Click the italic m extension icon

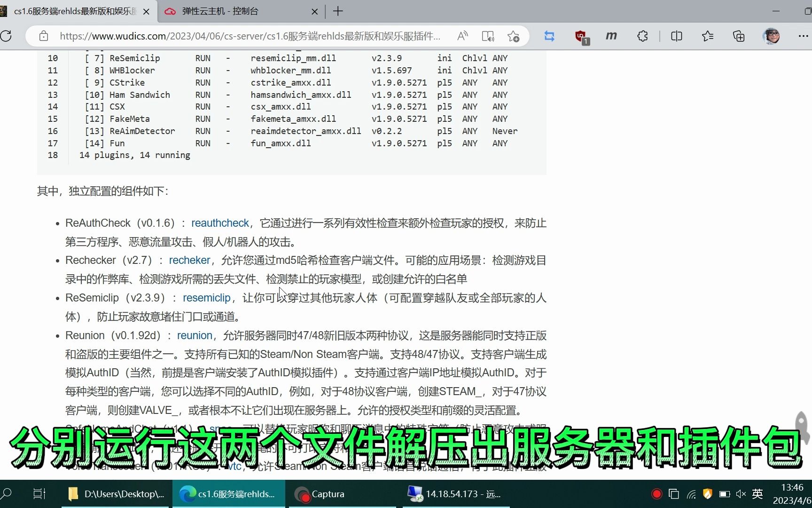[x=611, y=36]
